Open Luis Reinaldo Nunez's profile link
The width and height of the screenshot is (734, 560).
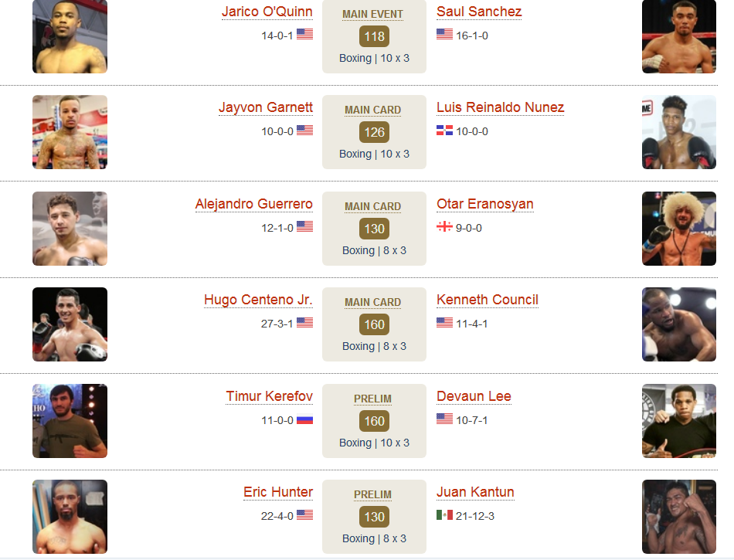pos(500,107)
